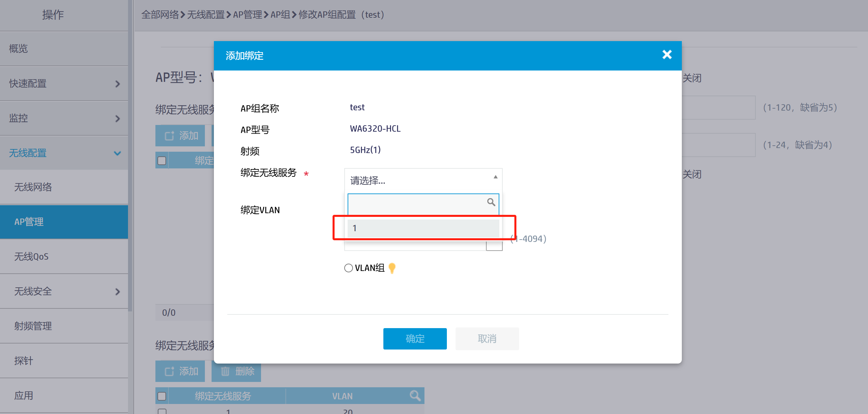Expand the 监控 sidebar menu
The height and width of the screenshot is (414, 868).
point(64,118)
